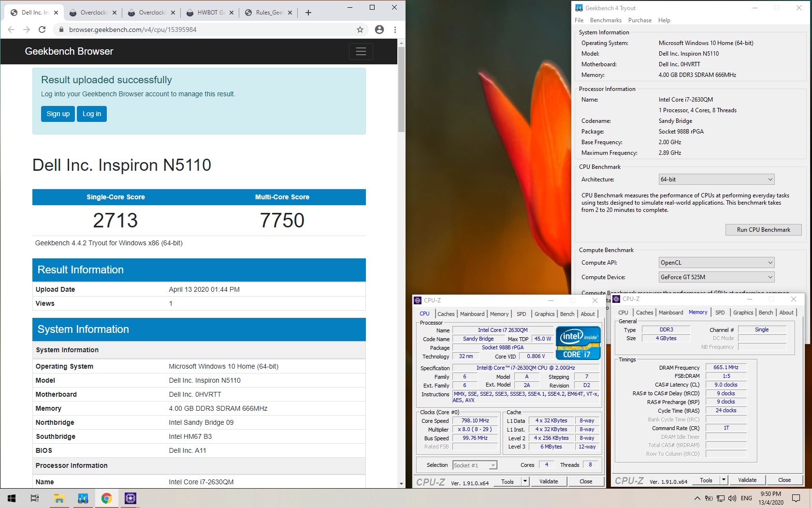This screenshot has width=812, height=508.
Task: Click the Multi-Core Score value 7750
Action: 282,221
